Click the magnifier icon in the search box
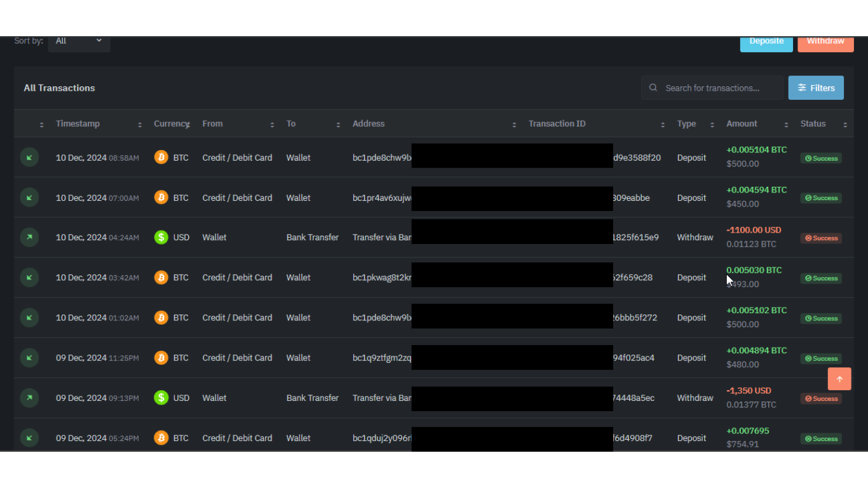Viewport: 868px width, 488px height. (653, 88)
